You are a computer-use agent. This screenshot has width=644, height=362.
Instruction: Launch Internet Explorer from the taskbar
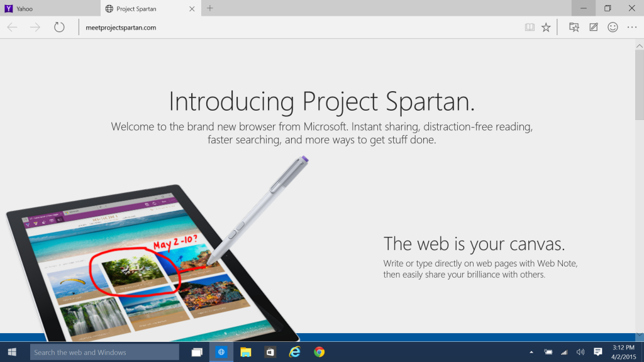tap(294, 352)
